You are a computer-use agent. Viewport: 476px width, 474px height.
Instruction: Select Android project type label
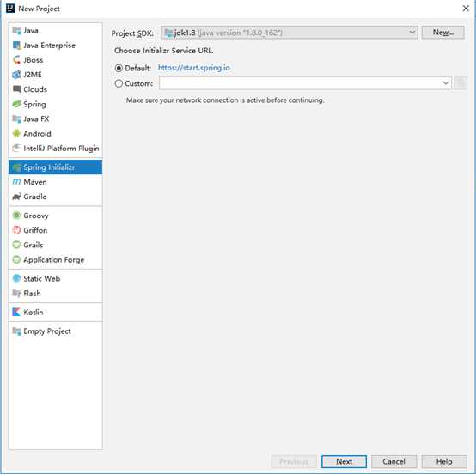click(x=37, y=133)
